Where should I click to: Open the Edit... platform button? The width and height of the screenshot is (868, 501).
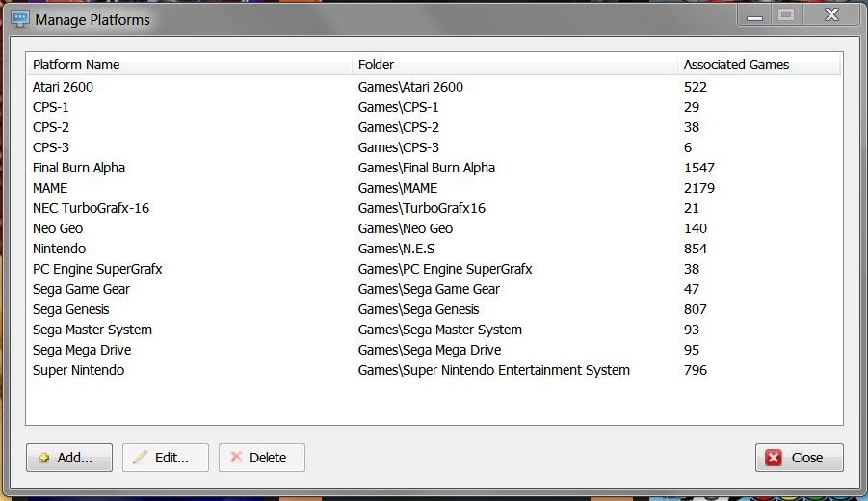coord(166,458)
